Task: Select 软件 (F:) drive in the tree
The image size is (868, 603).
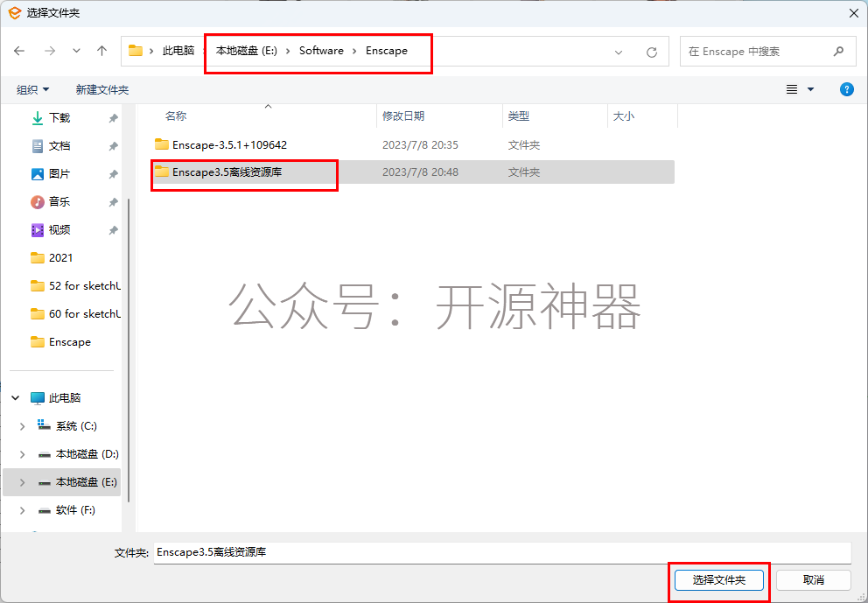Action: [75, 510]
